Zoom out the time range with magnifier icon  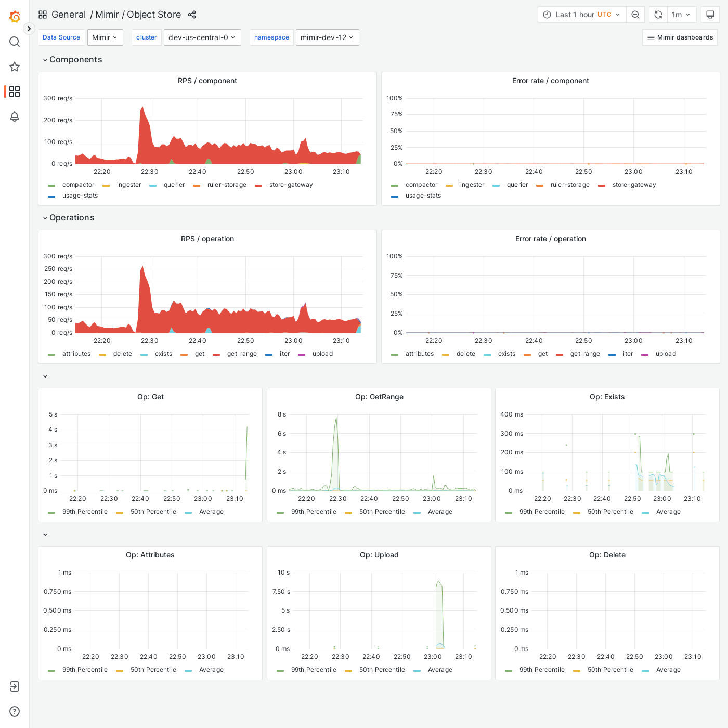click(635, 15)
